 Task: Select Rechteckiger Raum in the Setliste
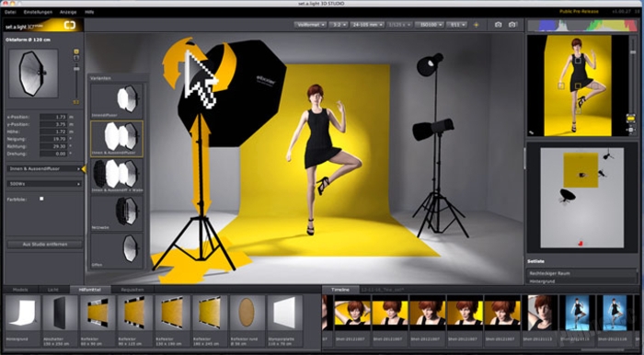[581, 273]
